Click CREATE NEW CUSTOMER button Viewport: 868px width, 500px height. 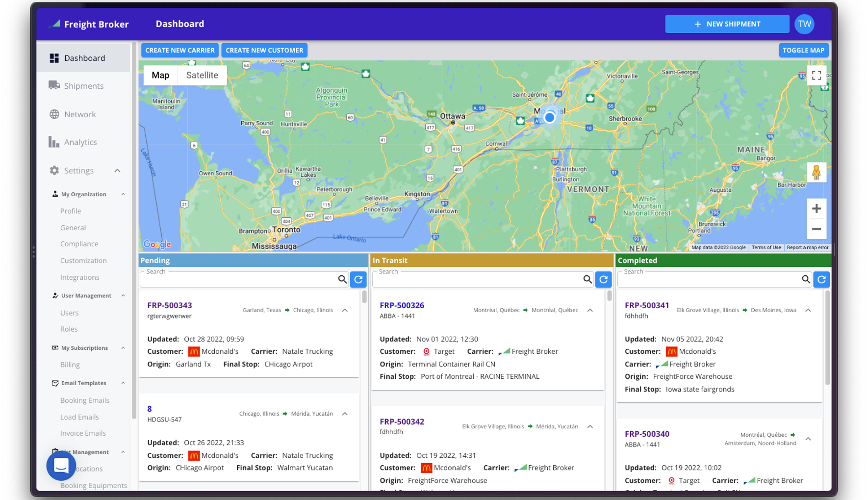(x=264, y=50)
